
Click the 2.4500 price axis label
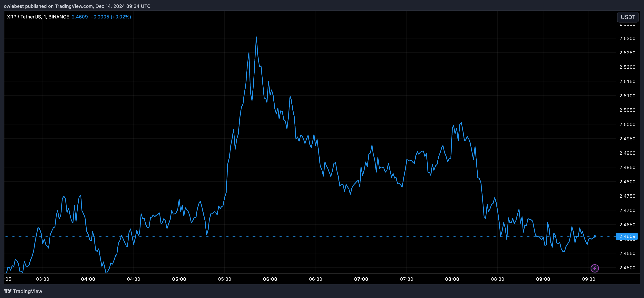(627, 268)
